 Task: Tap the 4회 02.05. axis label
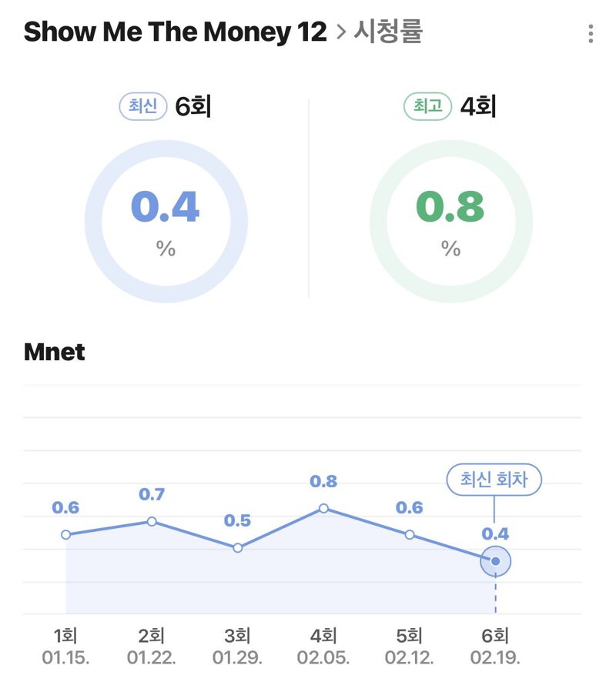coord(323,646)
